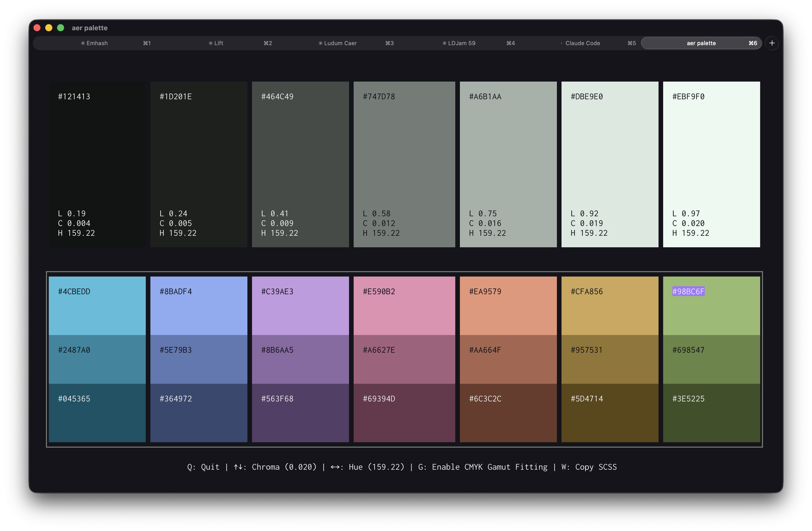
Task: Click the #A6B1AA light gray swatch
Action: pos(508,164)
